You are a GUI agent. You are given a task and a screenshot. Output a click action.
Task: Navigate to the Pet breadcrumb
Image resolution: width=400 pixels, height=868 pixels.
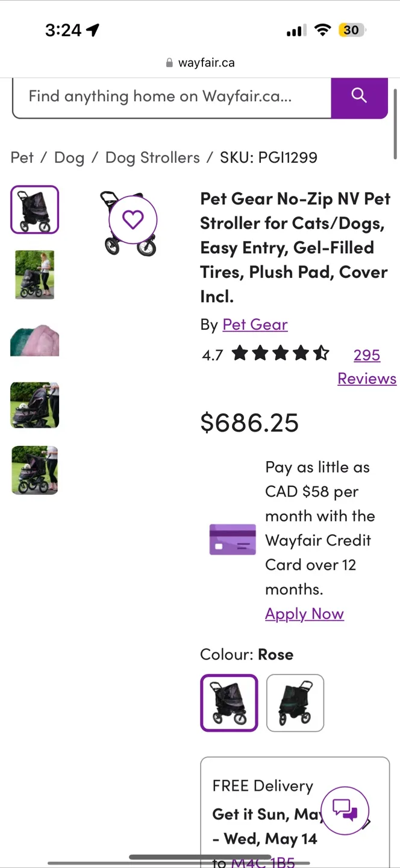22,157
